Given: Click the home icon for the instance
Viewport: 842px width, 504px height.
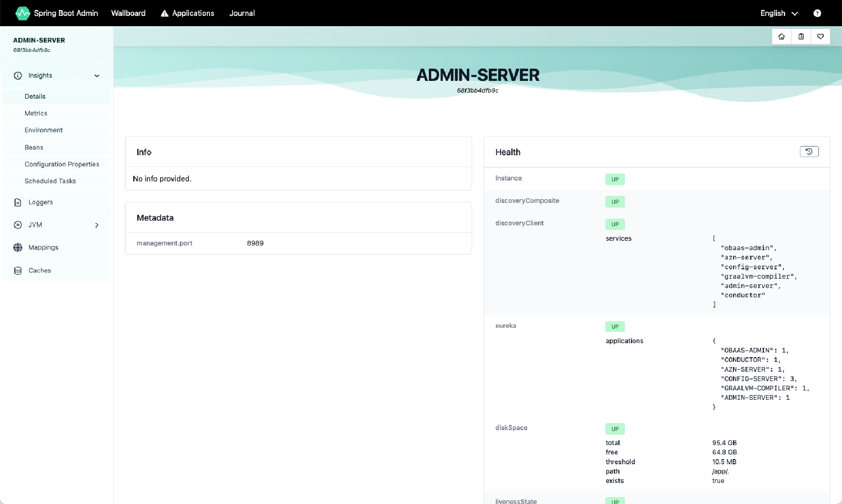Looking at the screenshot, I should click(781, 36).
